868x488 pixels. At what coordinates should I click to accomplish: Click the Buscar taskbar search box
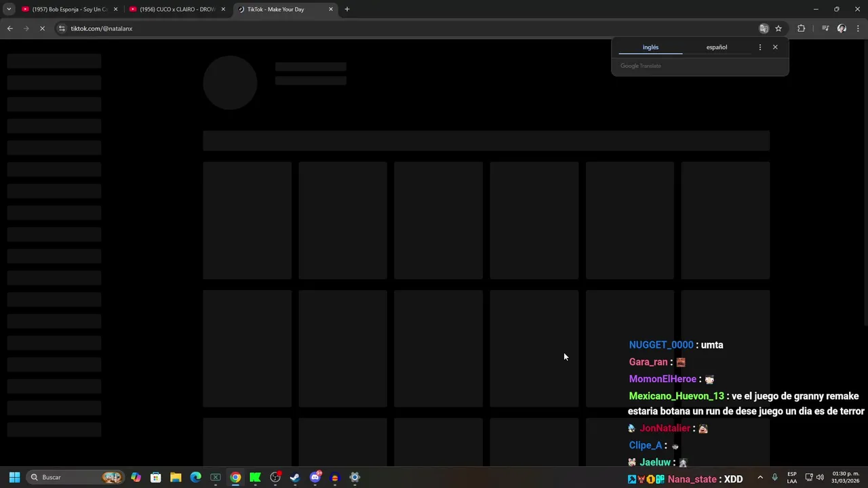click(x=75, y=477)
